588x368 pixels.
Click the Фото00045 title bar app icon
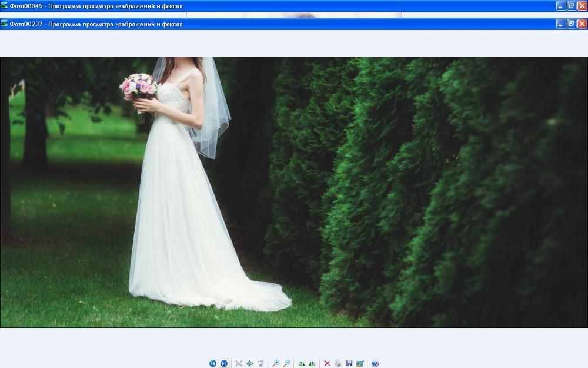(x=4, y=6)
